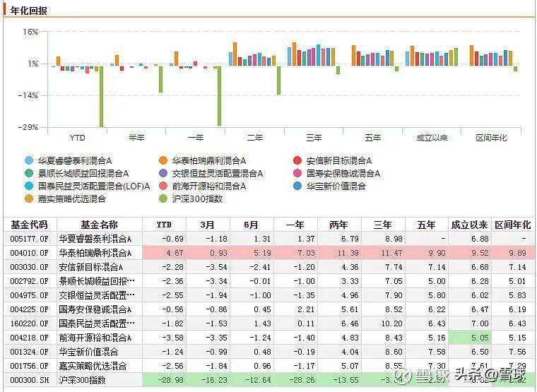Viewport: 537px width, 392px height.
Task: Select fund code 001324.OF
Action: pyautogui.click(x=30, y=352)
